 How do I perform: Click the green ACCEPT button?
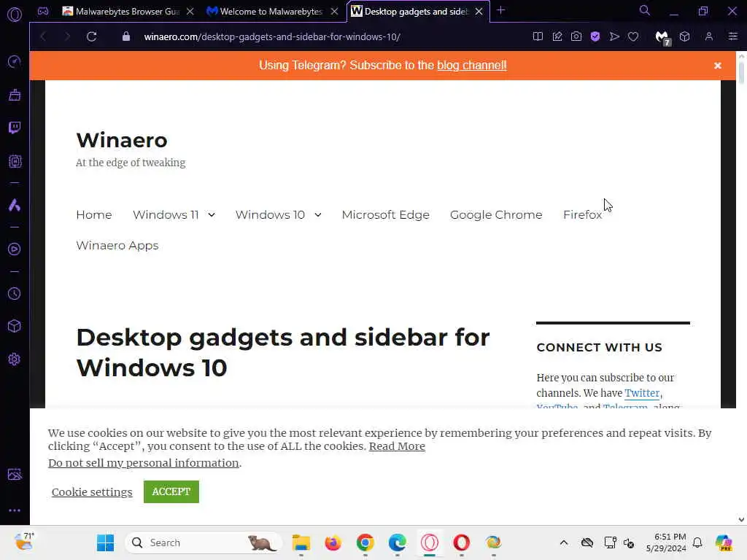pos(171,491)
